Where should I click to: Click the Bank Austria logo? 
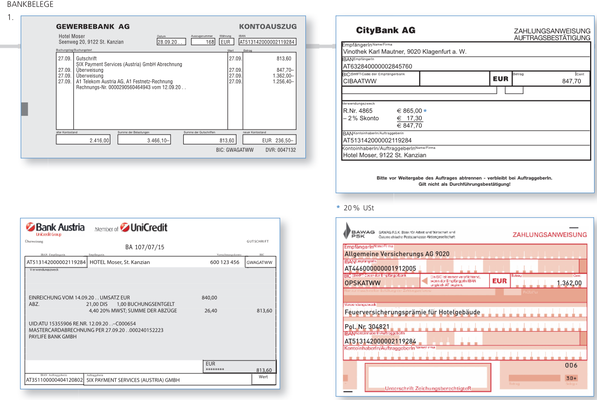(x=55, y=228)
